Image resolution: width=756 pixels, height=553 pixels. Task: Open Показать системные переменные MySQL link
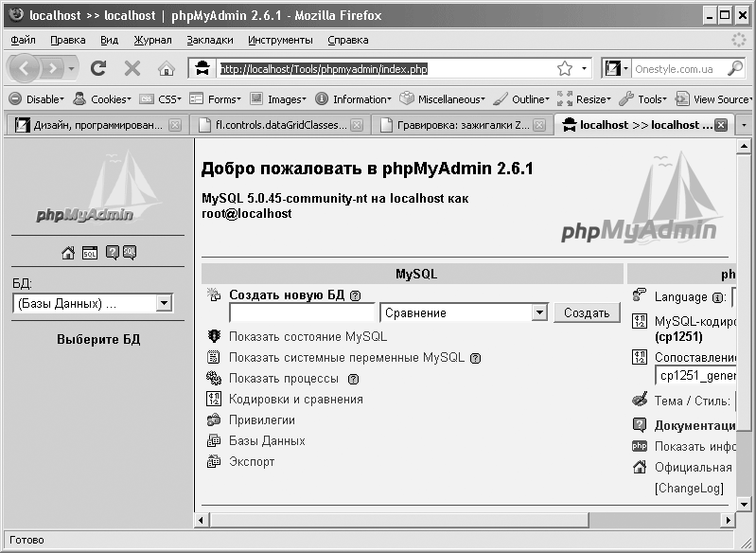coord(346,358)
